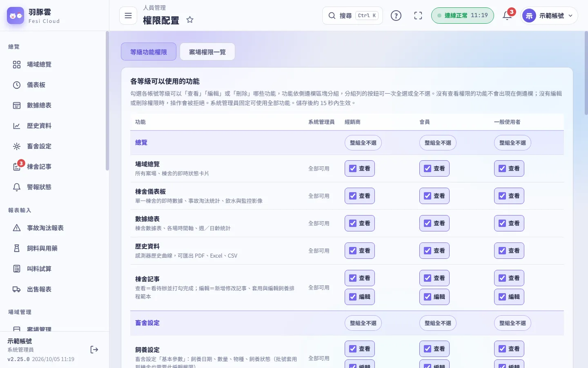Open 數據總表 table icon in sidebar
This screenshot has width=588, height=368.
pyautogui.click(x=17, y=105)
